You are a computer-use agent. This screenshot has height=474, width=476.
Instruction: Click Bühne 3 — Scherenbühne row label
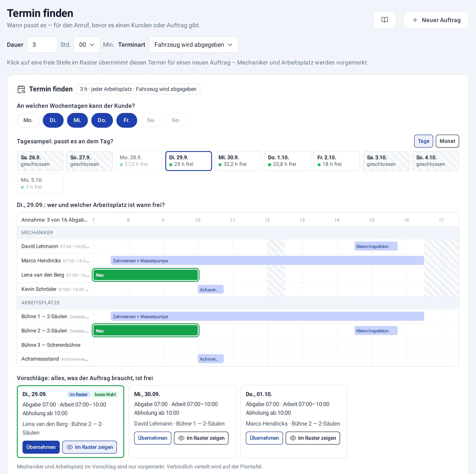[51, 345]
